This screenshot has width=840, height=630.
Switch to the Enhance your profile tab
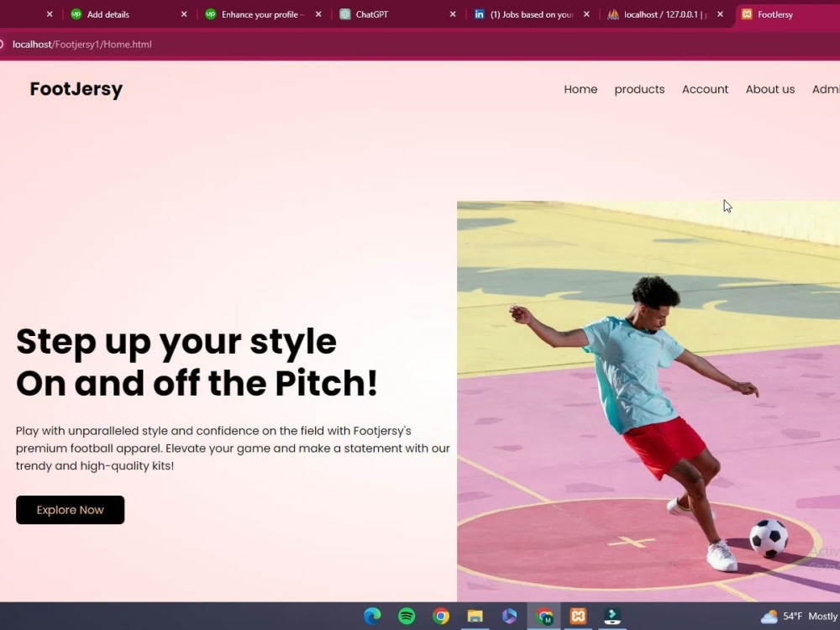click(x=262, y=14)
